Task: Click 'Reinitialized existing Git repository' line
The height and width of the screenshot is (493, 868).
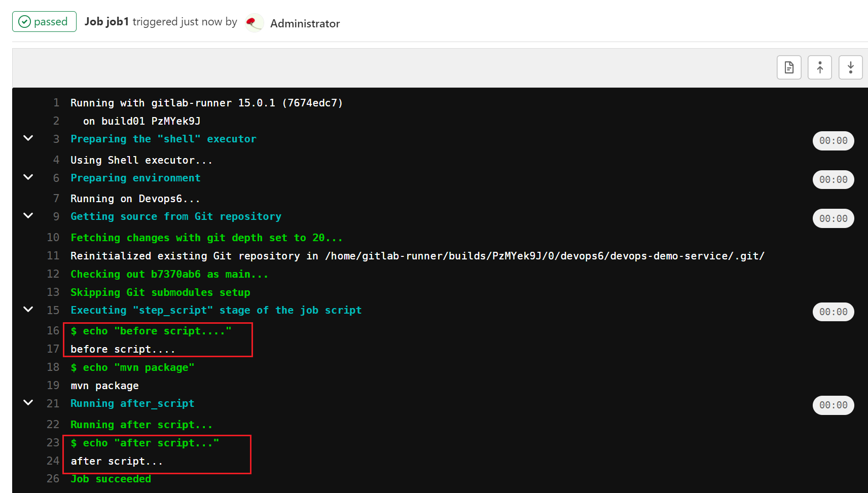Action: coord(417,256)
